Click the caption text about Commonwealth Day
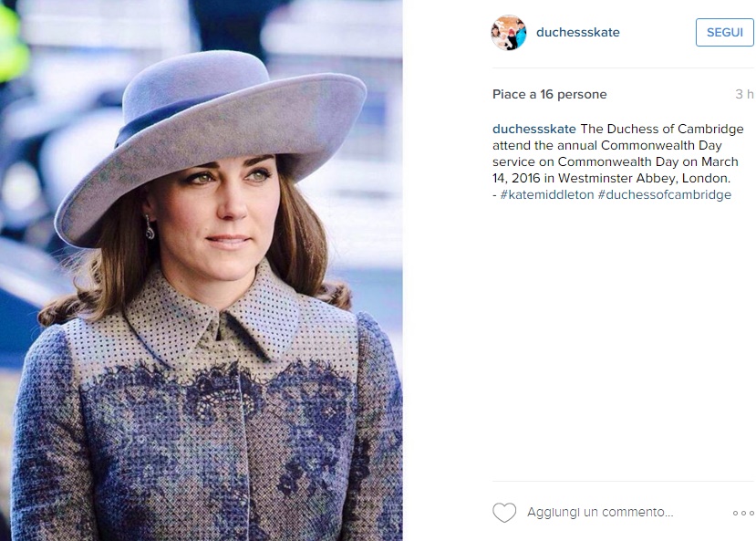The image size is (756, 541). (618, 161)
